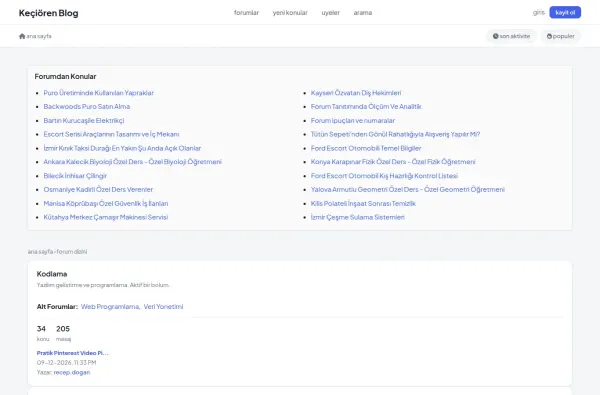Click the Forumdan Konular heading
Screen dimensions: 600x395
pos(65,77)
